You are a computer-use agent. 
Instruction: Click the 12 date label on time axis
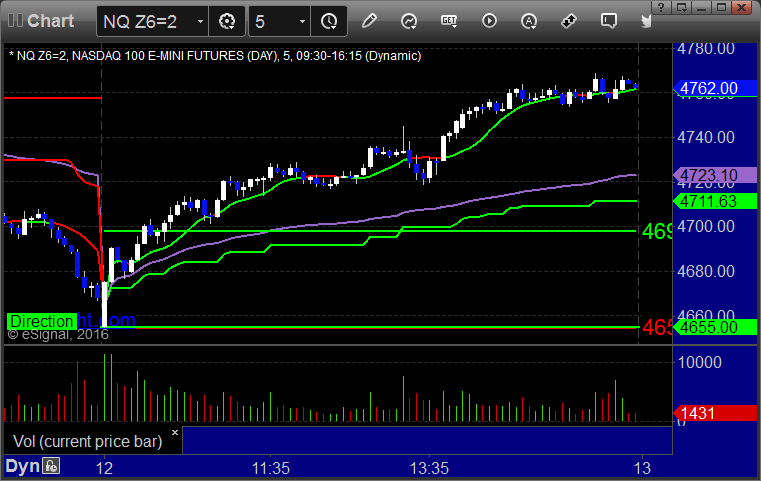coord(104,468)
